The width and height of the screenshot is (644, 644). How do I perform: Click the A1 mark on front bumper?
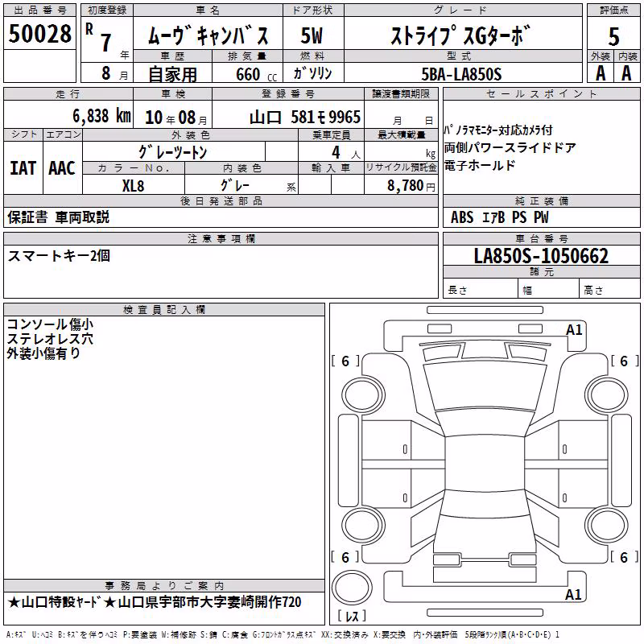click(574, 330)
